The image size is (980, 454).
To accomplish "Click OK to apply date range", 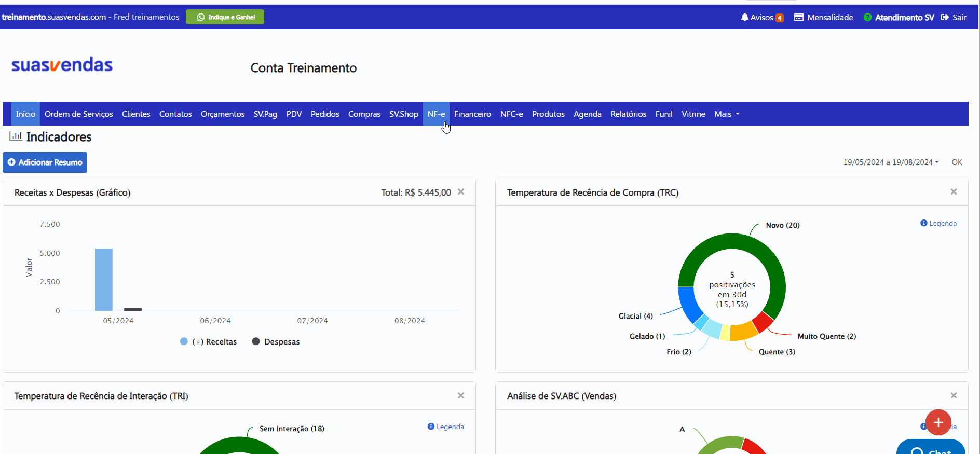I will coord(957,162).
